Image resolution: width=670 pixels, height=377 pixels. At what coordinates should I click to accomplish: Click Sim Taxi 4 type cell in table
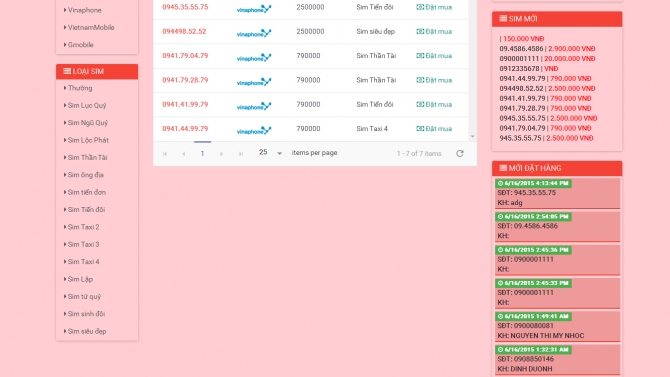[x=372, y=129]
